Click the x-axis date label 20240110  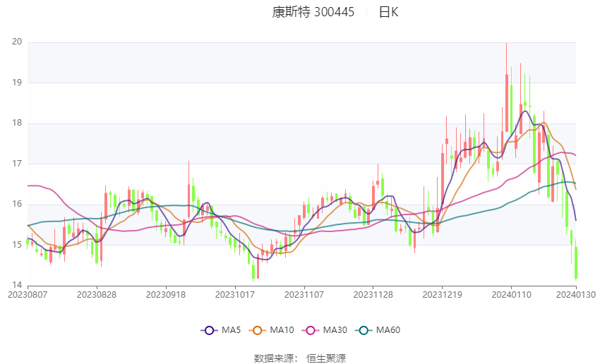tap(511, 295)
